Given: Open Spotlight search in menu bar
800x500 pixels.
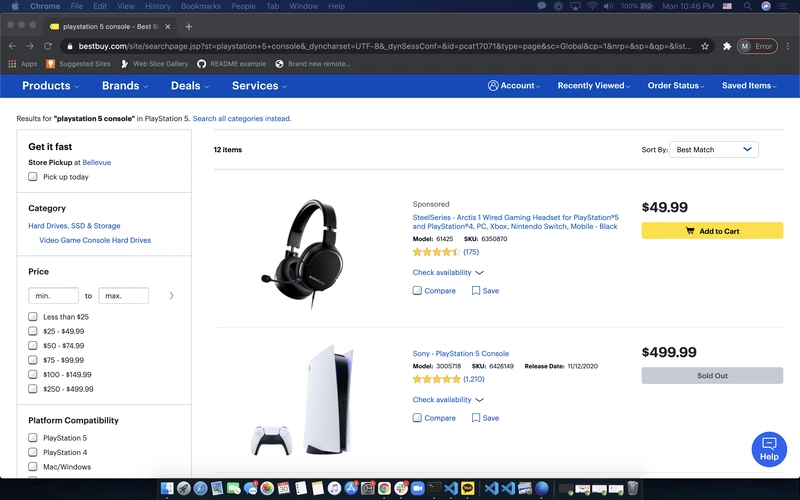Looking at the screenshot, I should tap(747, 6).
